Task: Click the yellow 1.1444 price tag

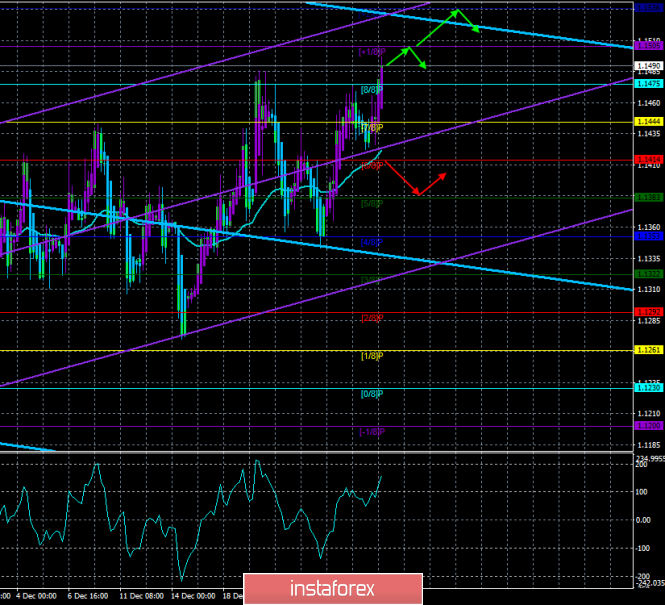Action: (x=646, y=122)
